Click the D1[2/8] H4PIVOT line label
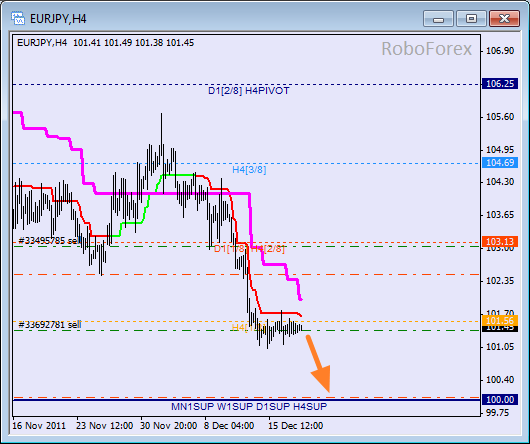This screenshot has width=530, height=444. click(248, 91)
